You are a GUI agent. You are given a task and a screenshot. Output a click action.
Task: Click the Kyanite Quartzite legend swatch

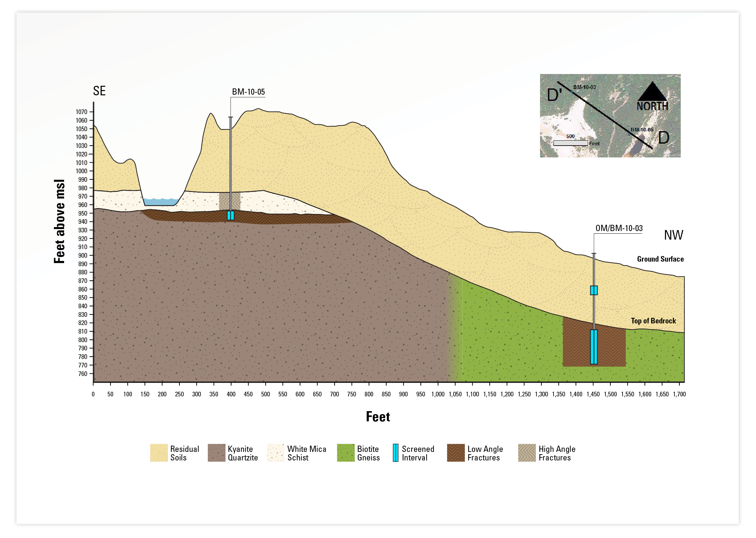pyautogui.click(x=216, y=453)
